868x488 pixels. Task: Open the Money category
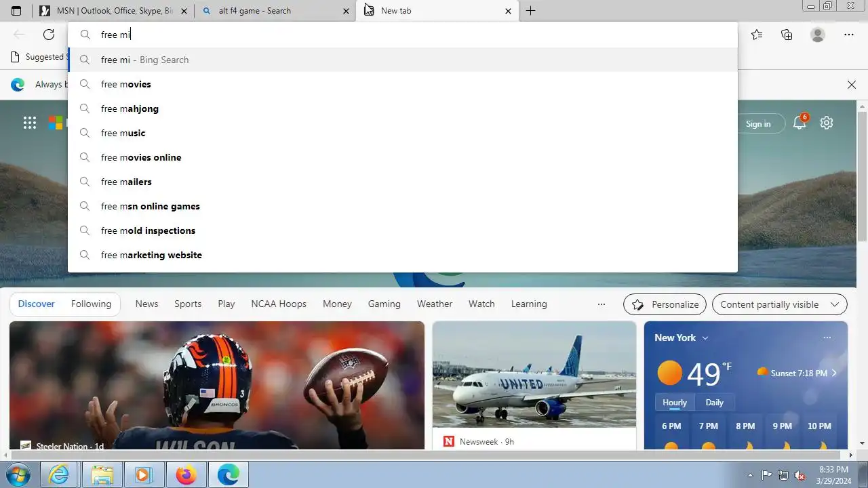(337, 304)
